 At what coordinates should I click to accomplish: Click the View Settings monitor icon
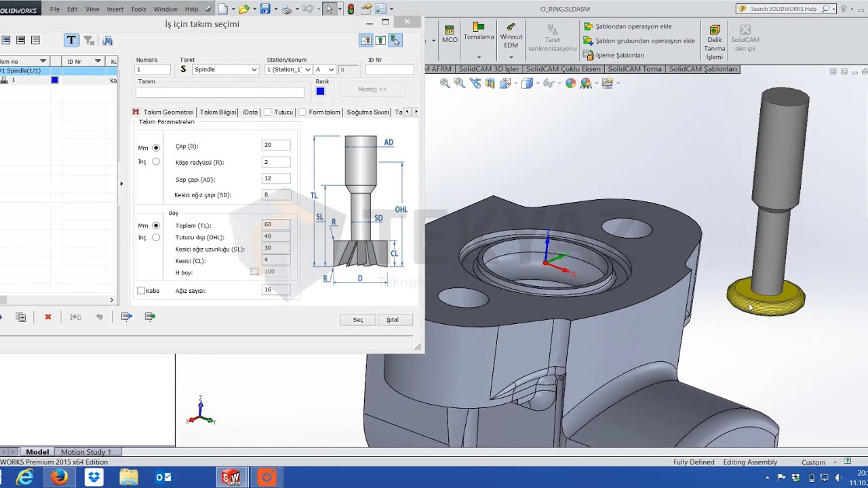click(x=607, y=83)
